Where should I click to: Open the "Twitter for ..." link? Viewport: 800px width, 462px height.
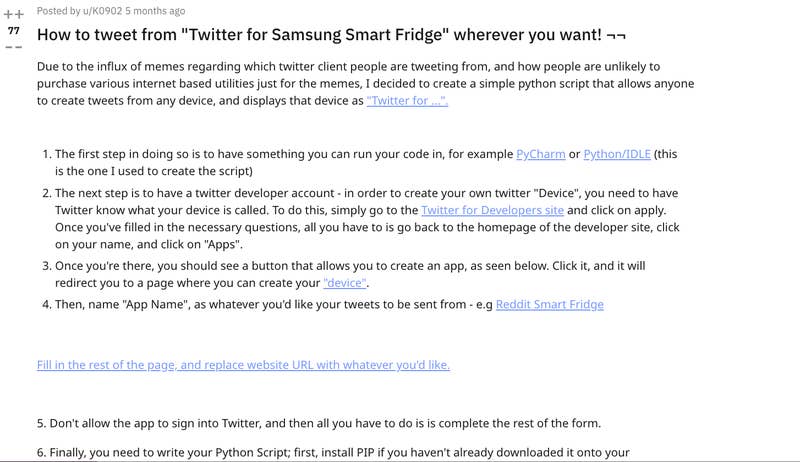[407, 102]
